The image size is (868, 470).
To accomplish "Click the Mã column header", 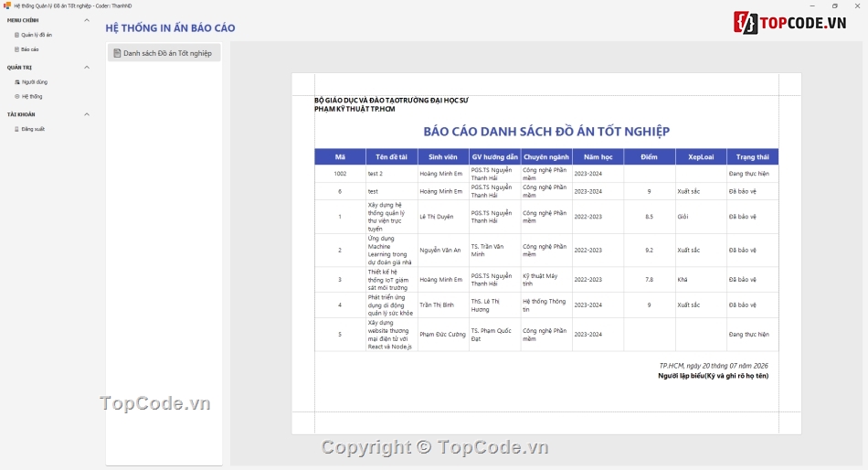I will tap(340, 157).
